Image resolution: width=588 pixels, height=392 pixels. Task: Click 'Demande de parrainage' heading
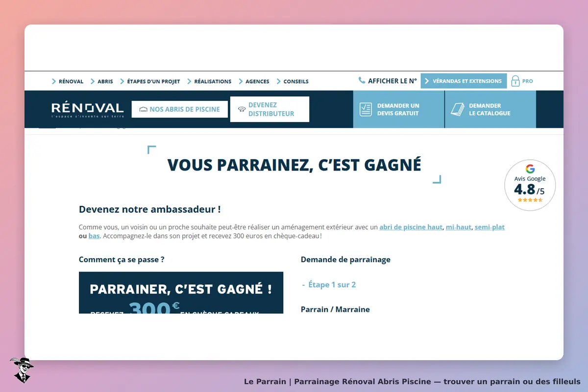(x=345, y=260)
